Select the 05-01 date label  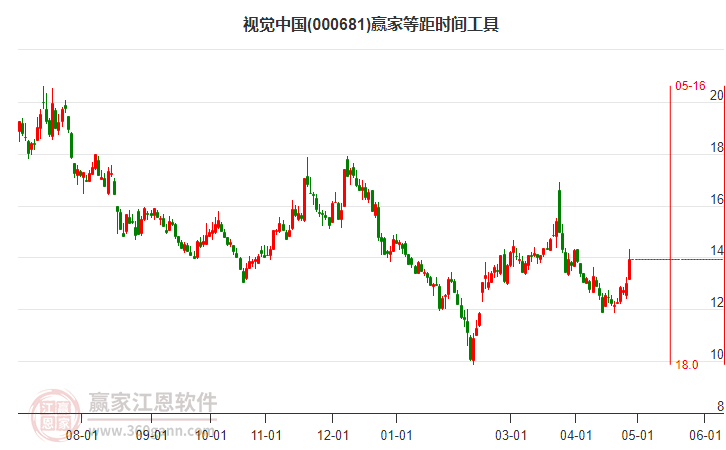click(637, 436)
